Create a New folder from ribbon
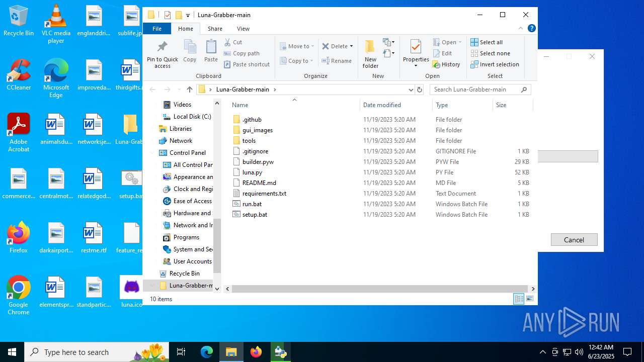 [370, 54]
